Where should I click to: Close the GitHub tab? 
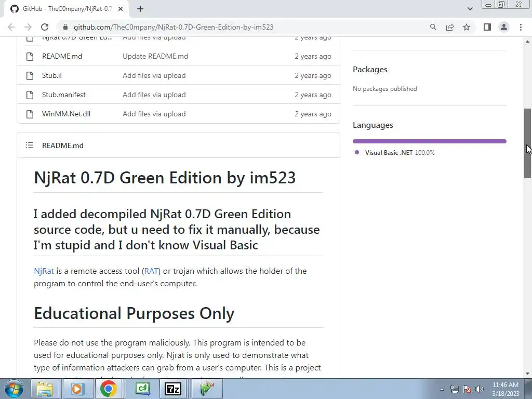[121, 9]
